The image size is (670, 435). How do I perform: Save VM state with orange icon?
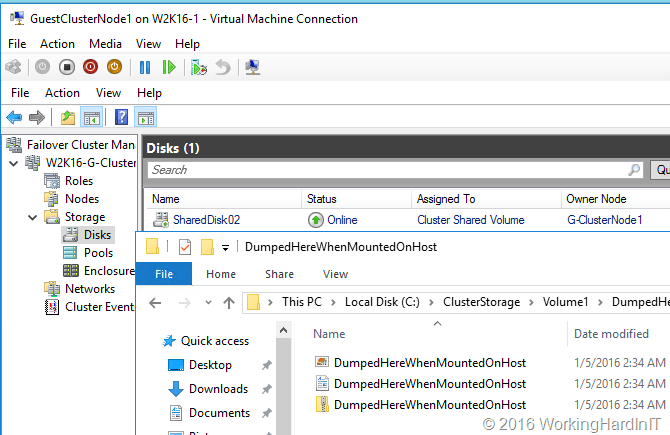pos(115,67)
